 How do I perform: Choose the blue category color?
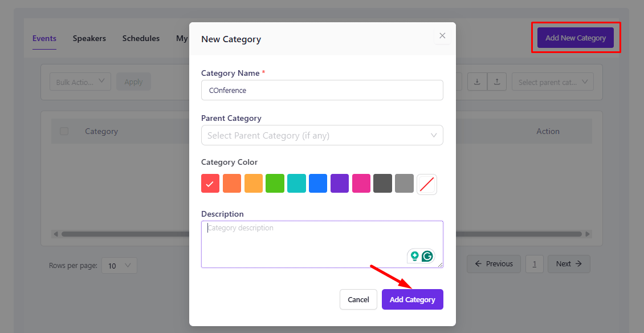[x=318, y=184]
